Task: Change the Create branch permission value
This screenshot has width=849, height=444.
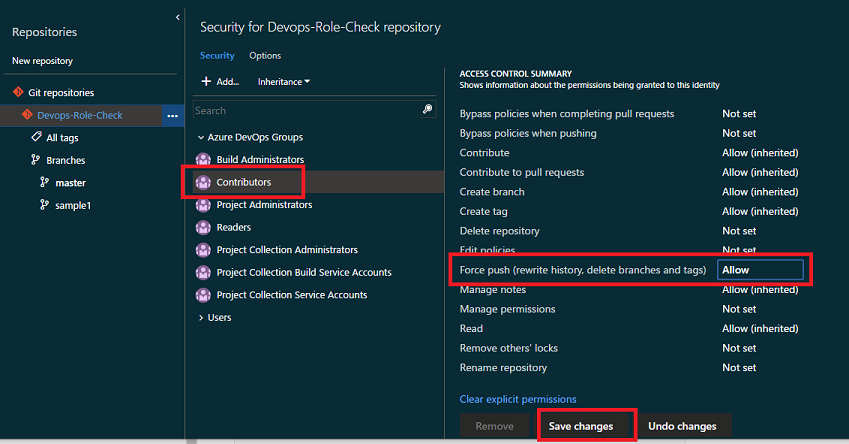Action: (x=760, y=192)
